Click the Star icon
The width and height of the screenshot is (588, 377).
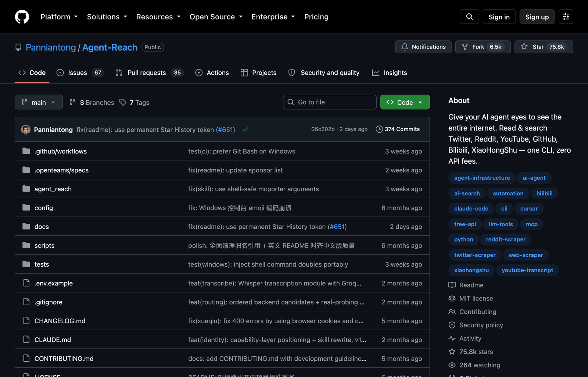point(524,47)
